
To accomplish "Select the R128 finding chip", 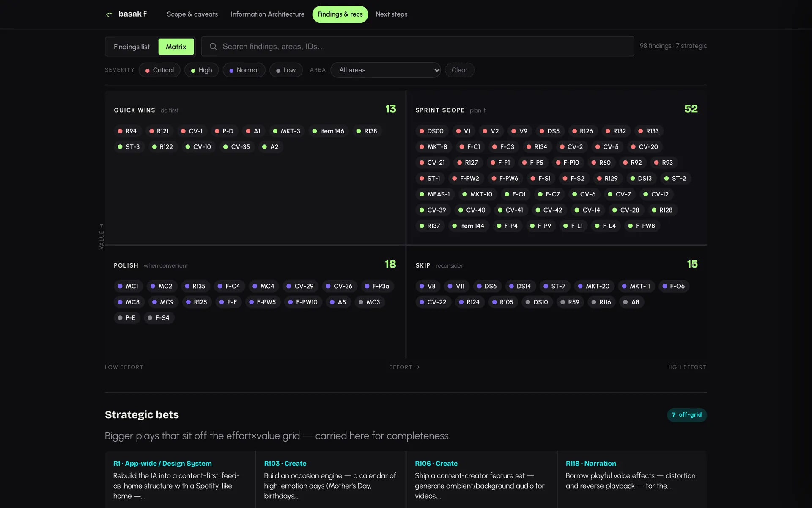I will point(662,210).
